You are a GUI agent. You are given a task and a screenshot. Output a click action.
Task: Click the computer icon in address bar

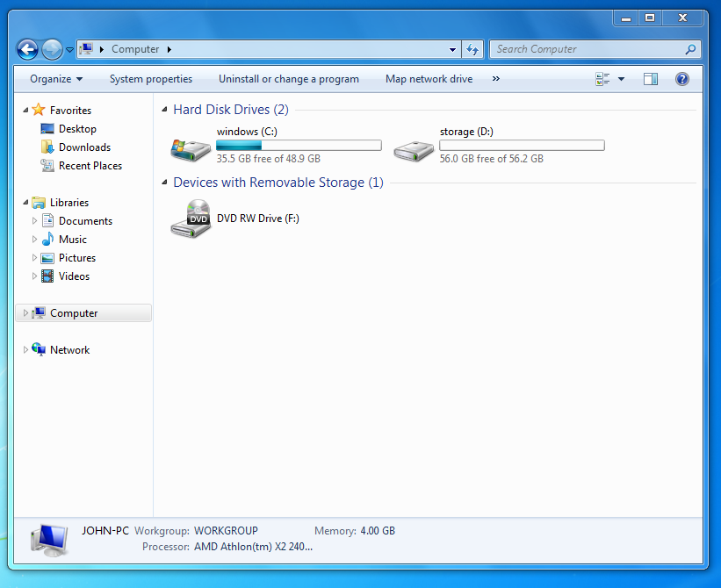(86, 48)
